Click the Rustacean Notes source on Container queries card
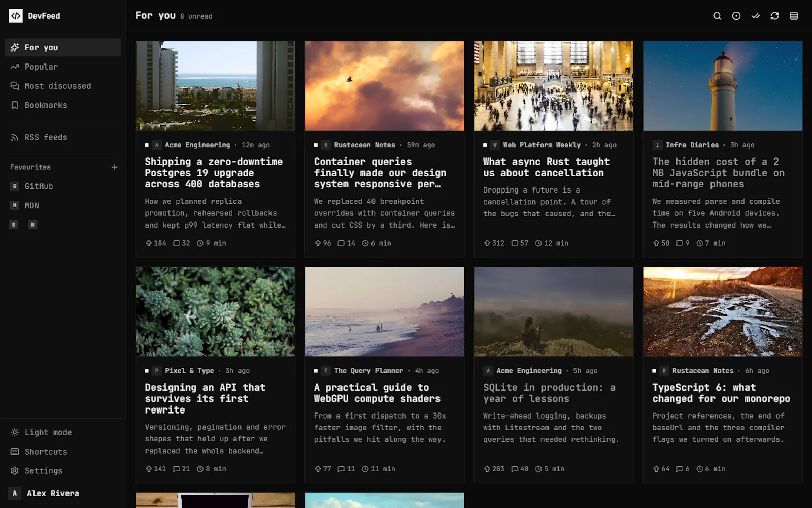812x508 pixels. (x=364, y=145)
